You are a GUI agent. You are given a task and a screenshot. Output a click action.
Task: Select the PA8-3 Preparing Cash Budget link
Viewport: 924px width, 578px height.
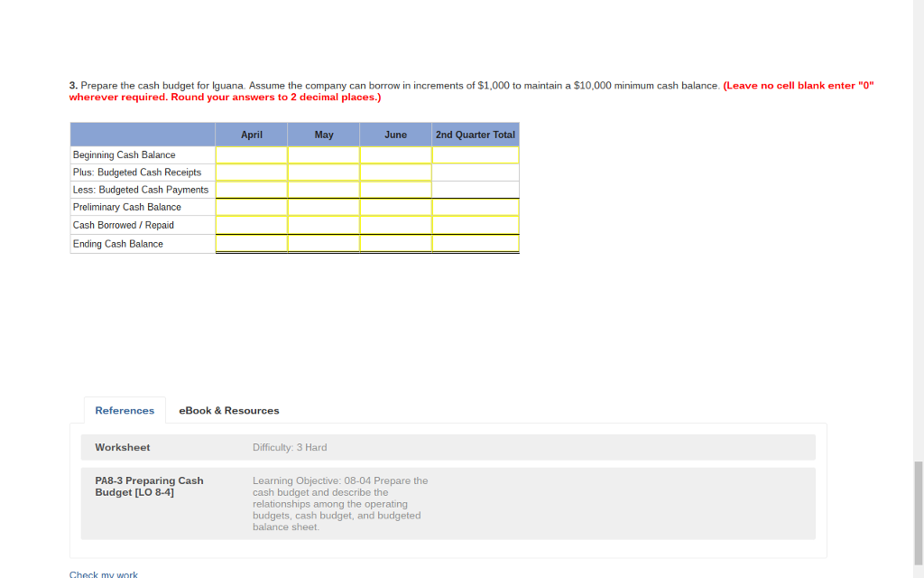coord(150,486)
